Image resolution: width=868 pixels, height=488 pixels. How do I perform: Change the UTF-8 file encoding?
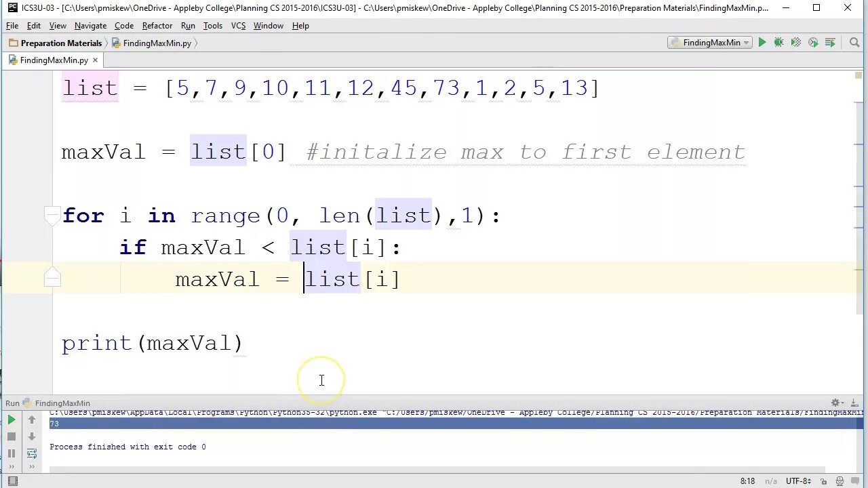pyautogui.click(x=798, y=481)
